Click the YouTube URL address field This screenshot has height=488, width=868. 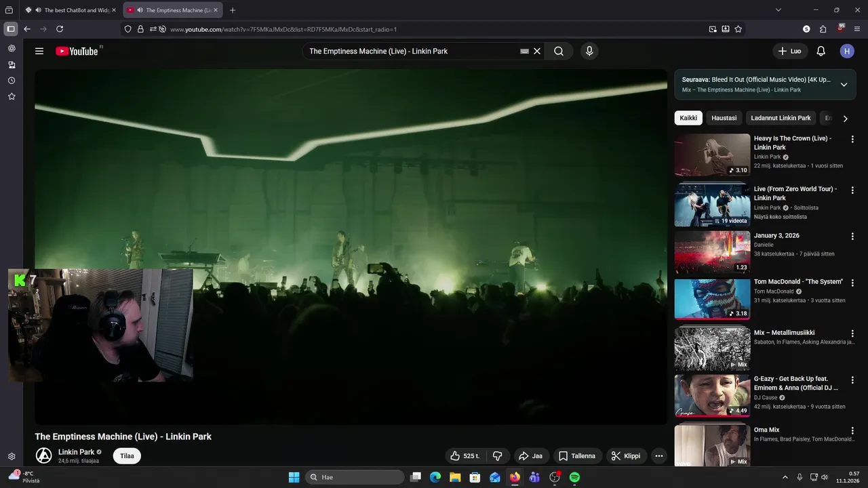point(434,29)
